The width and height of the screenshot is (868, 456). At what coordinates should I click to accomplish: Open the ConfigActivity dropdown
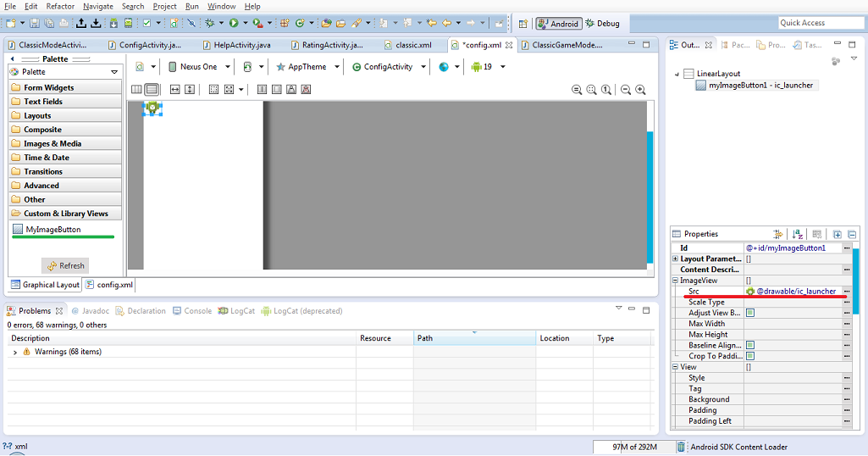[423, 67]
